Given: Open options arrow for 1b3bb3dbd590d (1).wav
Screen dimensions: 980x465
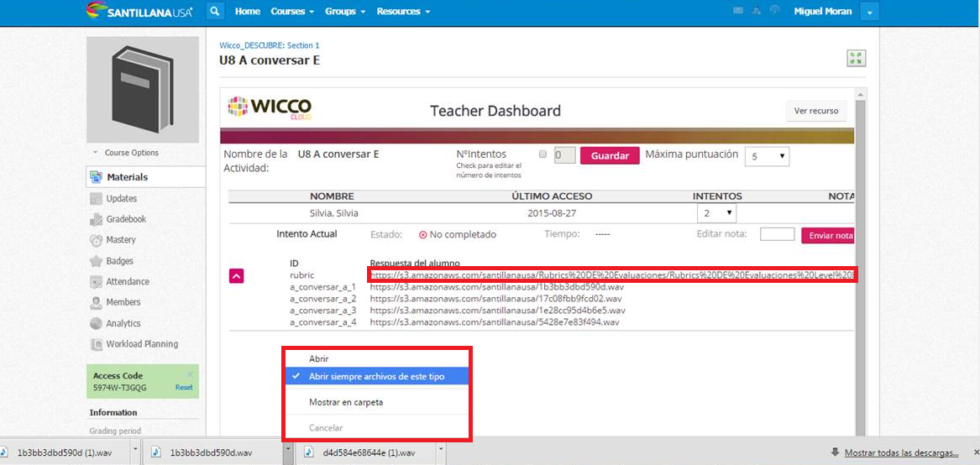Looking at the screenshot, I should tap(136, 449).
